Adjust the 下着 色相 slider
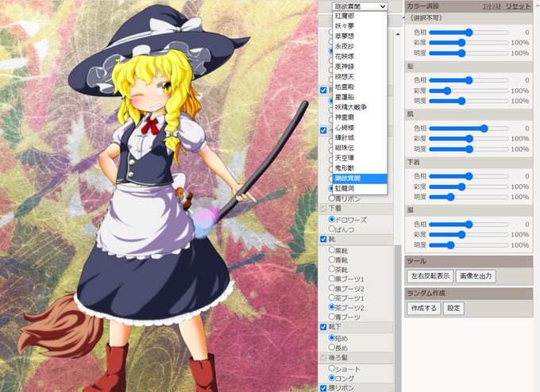The image size is (540, 392). click(x=469, y=176)
